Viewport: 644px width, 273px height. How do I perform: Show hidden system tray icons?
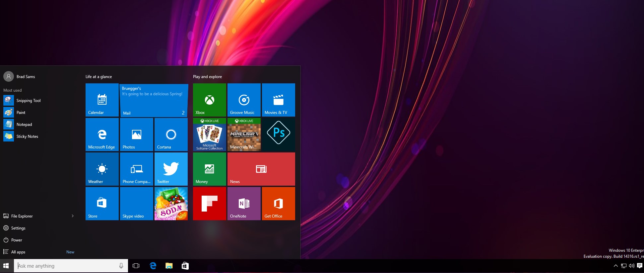pyautogui.click(x=615, y=266)
